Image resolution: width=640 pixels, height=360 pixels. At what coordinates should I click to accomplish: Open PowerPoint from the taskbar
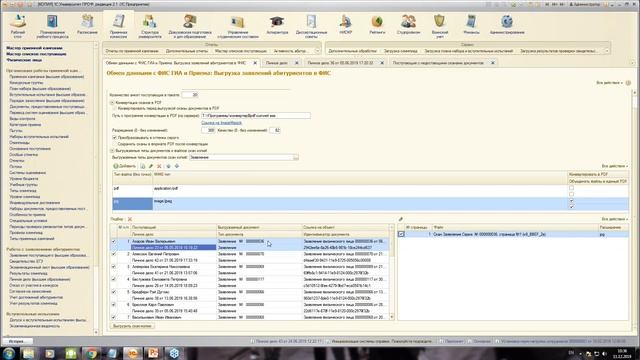click(x=153, y=353)
